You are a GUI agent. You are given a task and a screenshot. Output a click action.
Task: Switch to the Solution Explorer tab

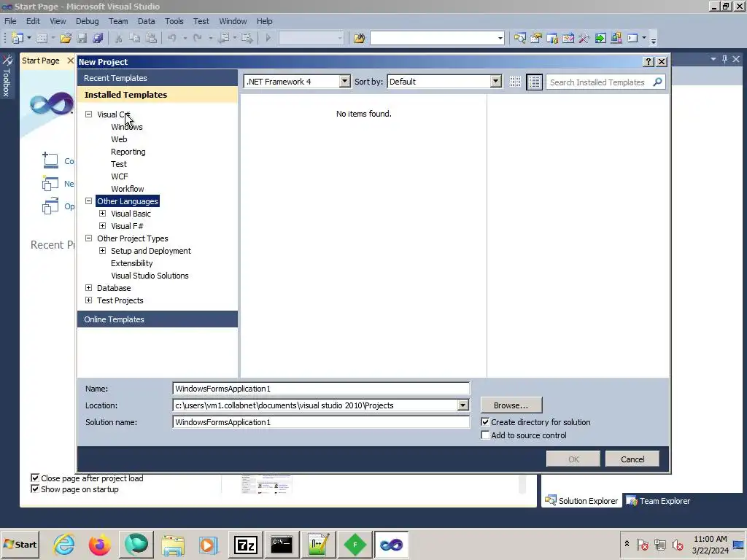(581, 500)
